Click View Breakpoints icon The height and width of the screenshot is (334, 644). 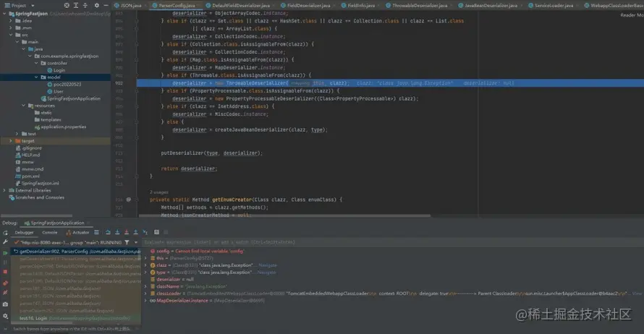point(5,283)
